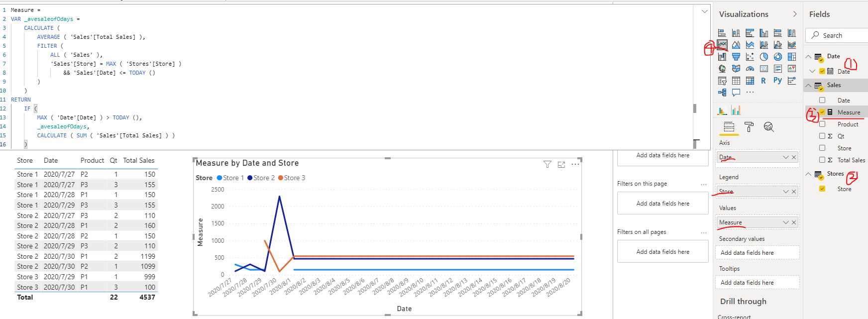This screenshot has width=868, height=319.
Task: Add a KPI visual
Action: point(792,69)
